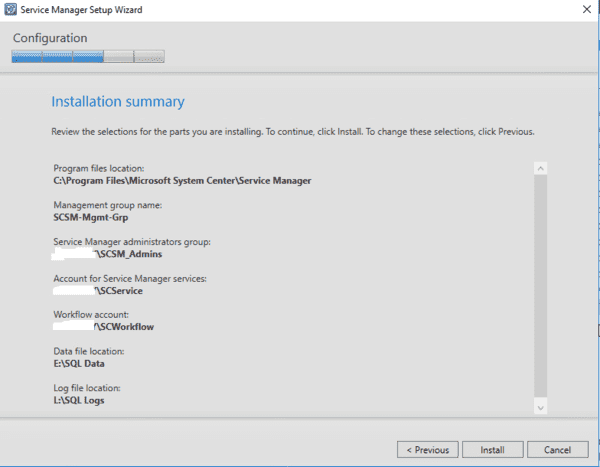This screenshot has width=600, height=467.
Task: Click the Log file location label
Action: click(87, 388)
